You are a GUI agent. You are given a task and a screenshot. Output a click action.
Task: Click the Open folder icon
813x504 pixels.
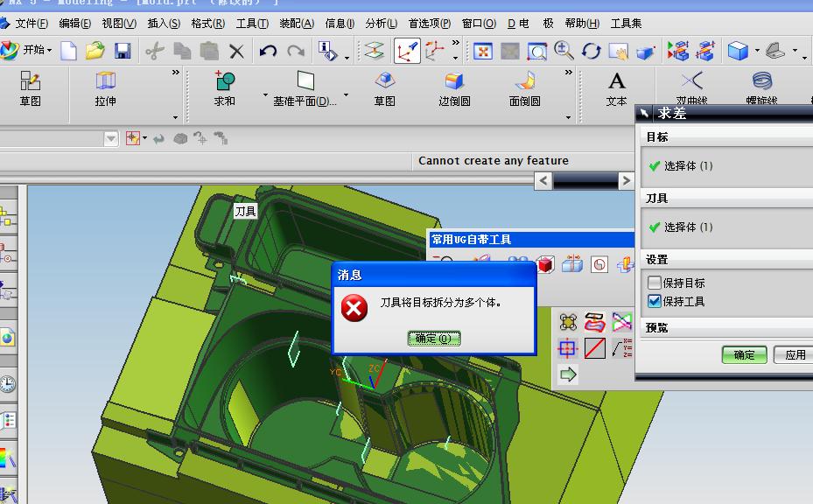tap(95, 51)
